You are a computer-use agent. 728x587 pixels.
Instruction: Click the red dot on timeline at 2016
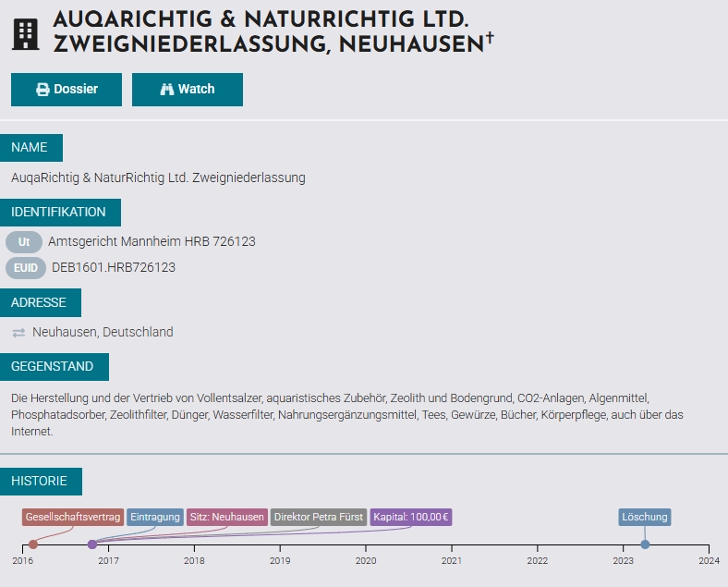pos(33,544)
